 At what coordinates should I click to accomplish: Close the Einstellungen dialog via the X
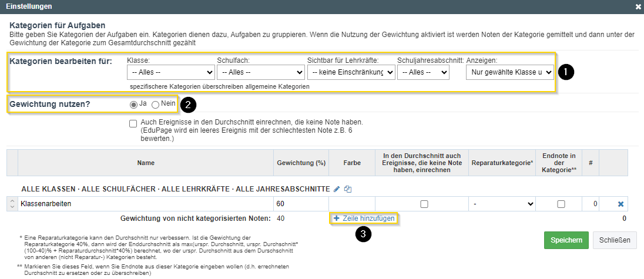(638, 6)
